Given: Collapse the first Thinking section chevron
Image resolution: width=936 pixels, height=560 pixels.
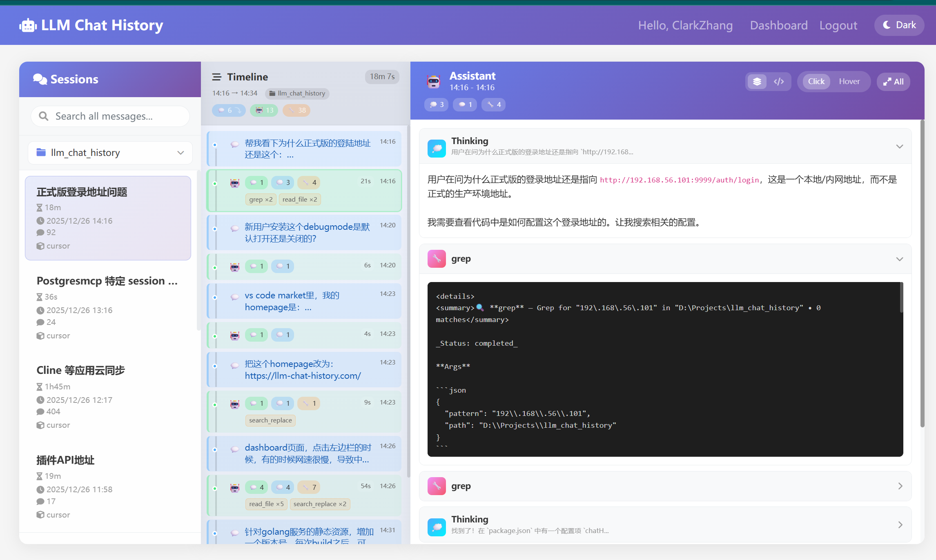Looking at the screenshot, I should (x=900, y=146).
